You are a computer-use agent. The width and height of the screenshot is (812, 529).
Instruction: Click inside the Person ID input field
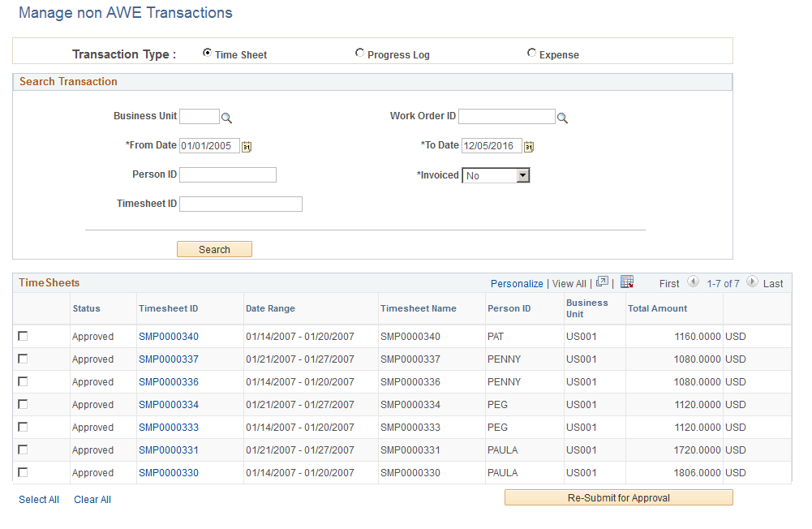click(227, 174)
